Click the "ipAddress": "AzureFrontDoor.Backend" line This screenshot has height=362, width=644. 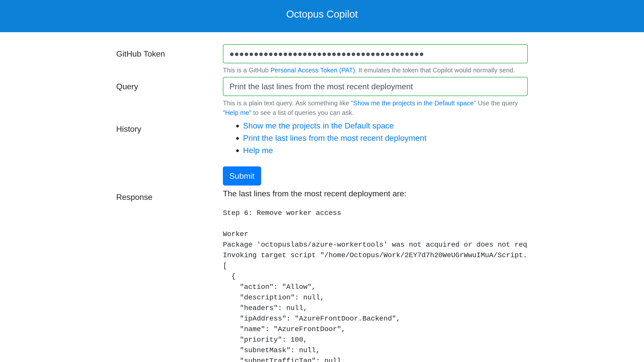pos(320,319)
